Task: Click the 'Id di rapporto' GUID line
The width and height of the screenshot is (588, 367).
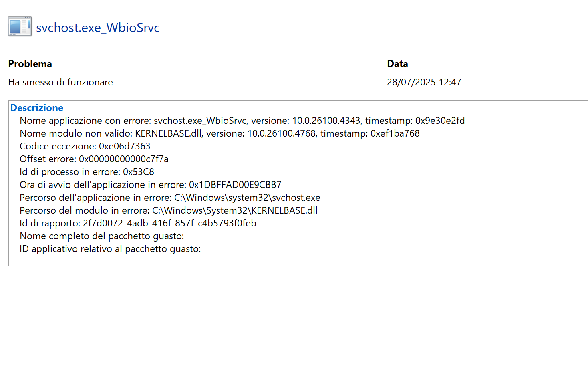Action: pyautogui.click(x=138, y=223)
